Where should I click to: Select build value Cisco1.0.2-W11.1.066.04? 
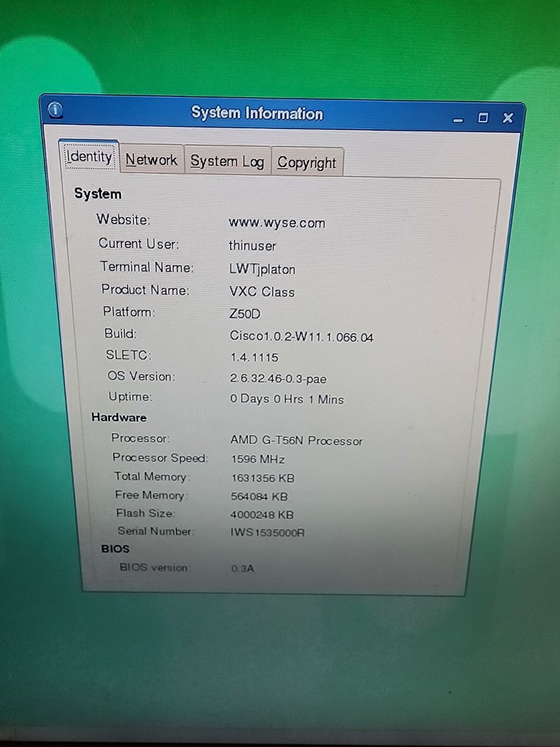[x=302, y=337]
